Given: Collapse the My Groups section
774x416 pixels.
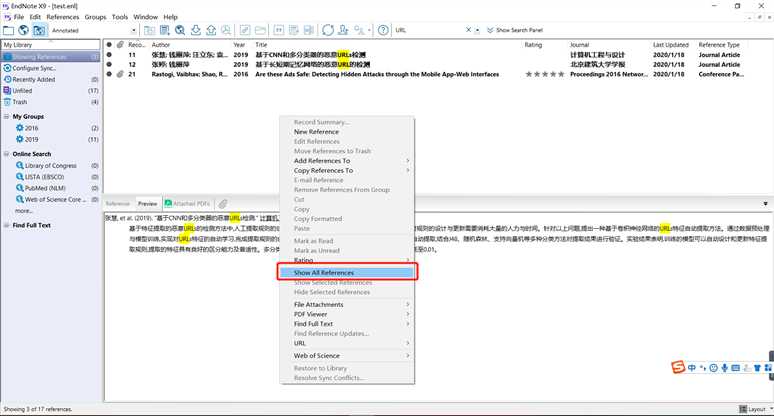Looking at the screenshot, I should click(x=7, y=116).
